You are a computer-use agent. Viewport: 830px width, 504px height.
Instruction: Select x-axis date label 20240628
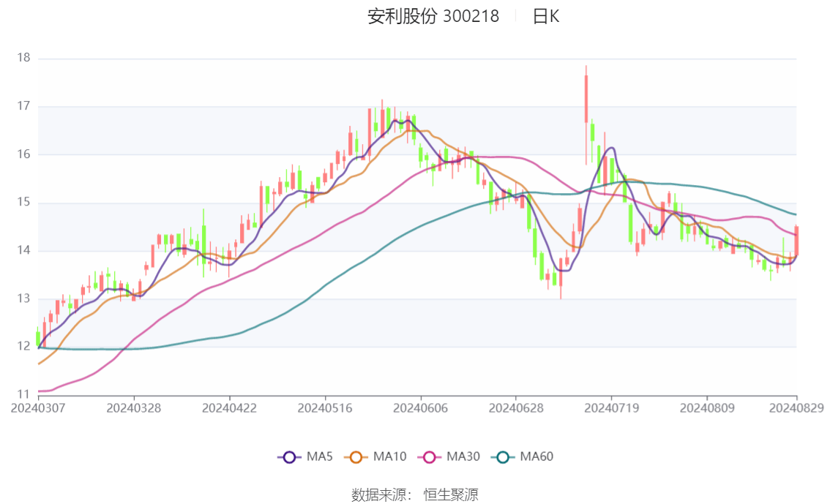coord(516,408)
